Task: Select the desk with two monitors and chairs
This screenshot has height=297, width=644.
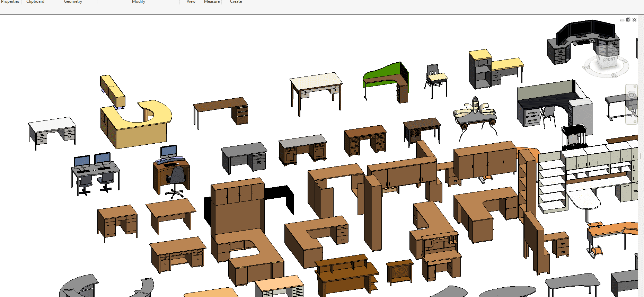Action: tap(95, 171)
